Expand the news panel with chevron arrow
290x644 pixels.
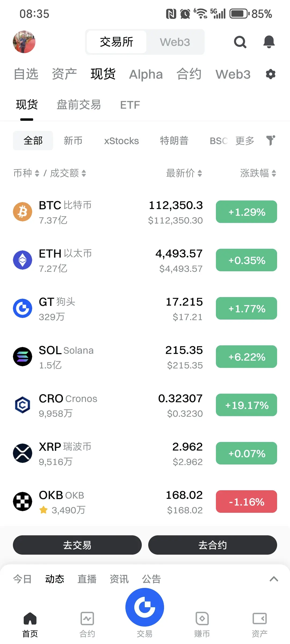(274, 579)
